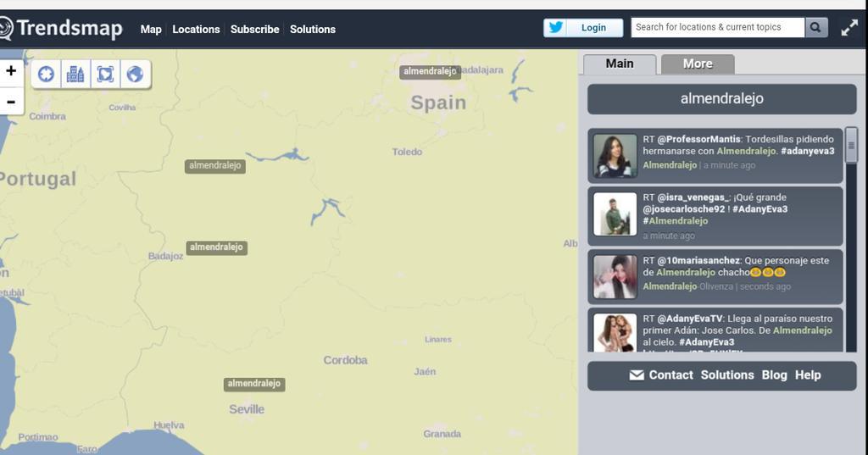
Task: Click the #adanyeva3 hashtag in the first tweet
Action: click(807, 151)
